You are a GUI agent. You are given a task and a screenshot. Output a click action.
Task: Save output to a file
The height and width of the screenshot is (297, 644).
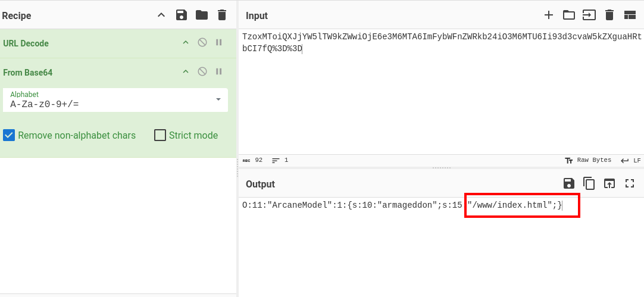tap(569, 184)
